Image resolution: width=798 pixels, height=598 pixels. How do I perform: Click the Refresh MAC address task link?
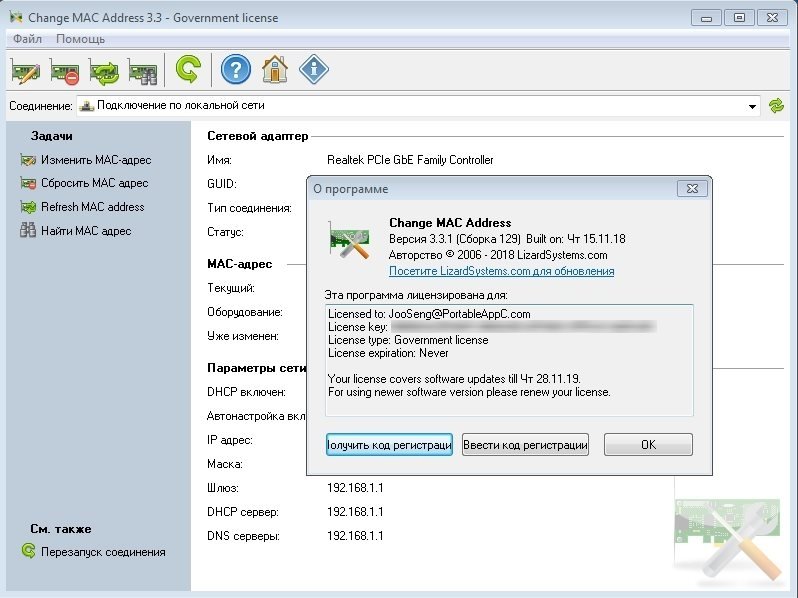[x=93, y=207]
